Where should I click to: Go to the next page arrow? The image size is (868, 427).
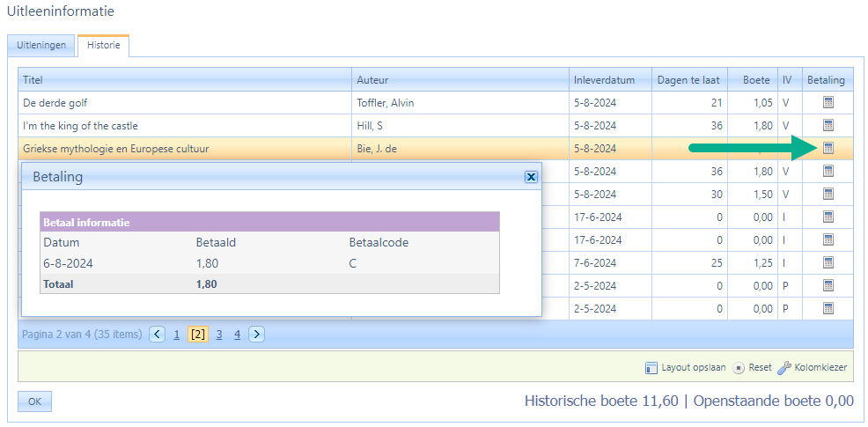point(257,335)
